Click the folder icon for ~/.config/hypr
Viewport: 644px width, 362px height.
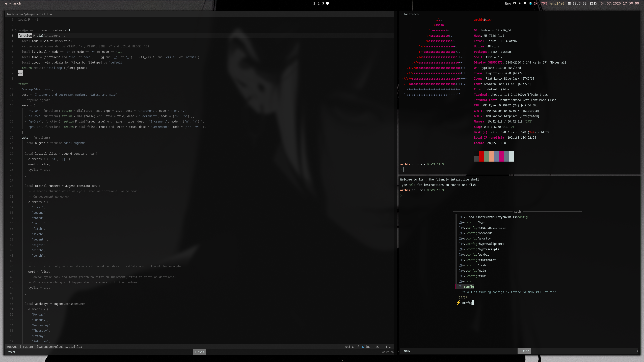(x=460, y=222)
